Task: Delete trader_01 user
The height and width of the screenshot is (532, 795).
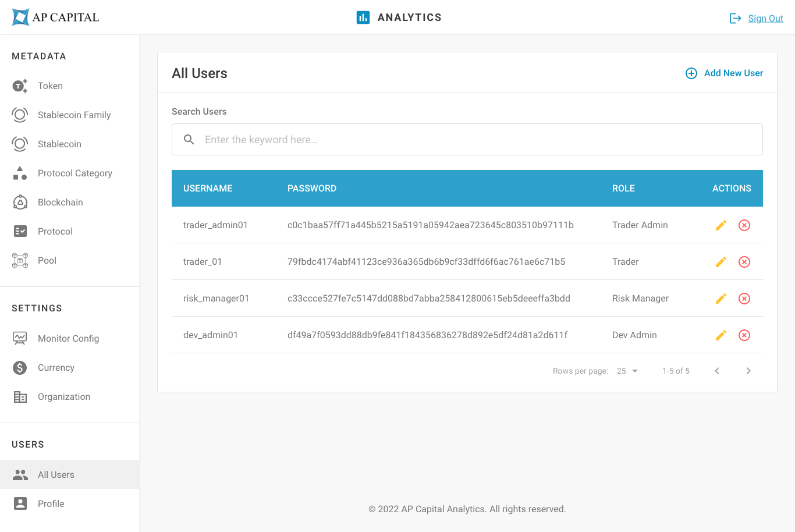Action: 744,262
